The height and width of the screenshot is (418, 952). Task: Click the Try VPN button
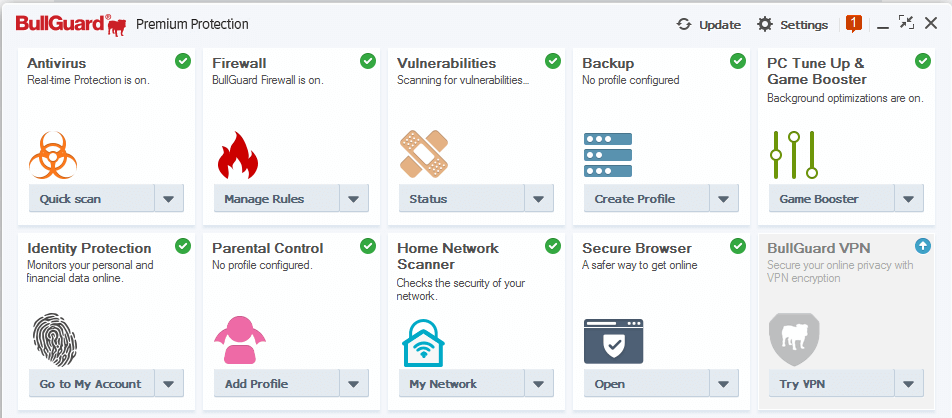pyautogui.click(x=832, y=384)
